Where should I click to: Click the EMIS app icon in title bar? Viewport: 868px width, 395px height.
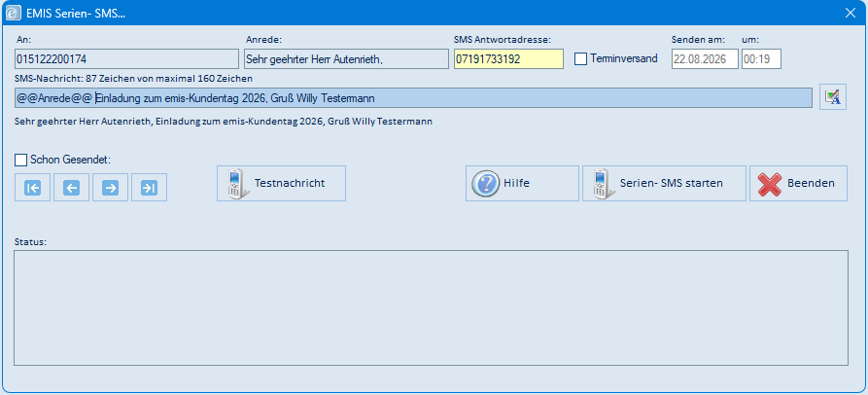pyautogui.click(x=14, y=13)
